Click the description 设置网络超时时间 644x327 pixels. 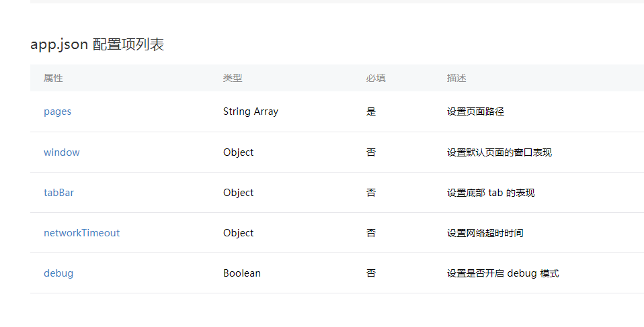485,232
